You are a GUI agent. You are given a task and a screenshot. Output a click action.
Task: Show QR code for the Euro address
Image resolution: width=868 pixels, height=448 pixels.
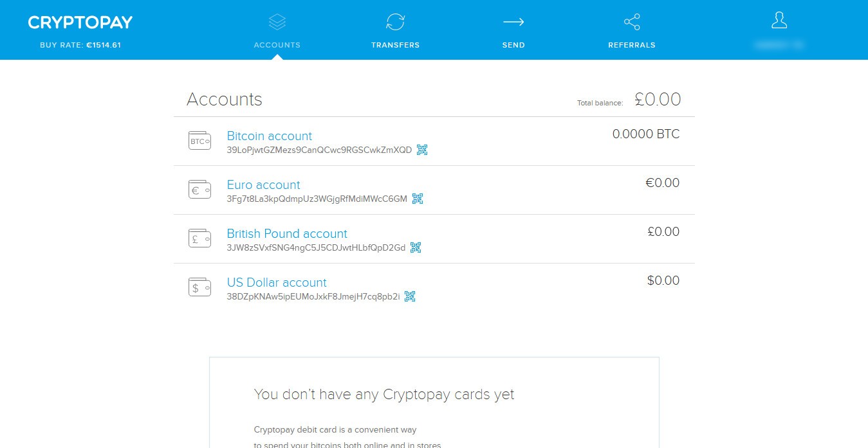[418, 198]
